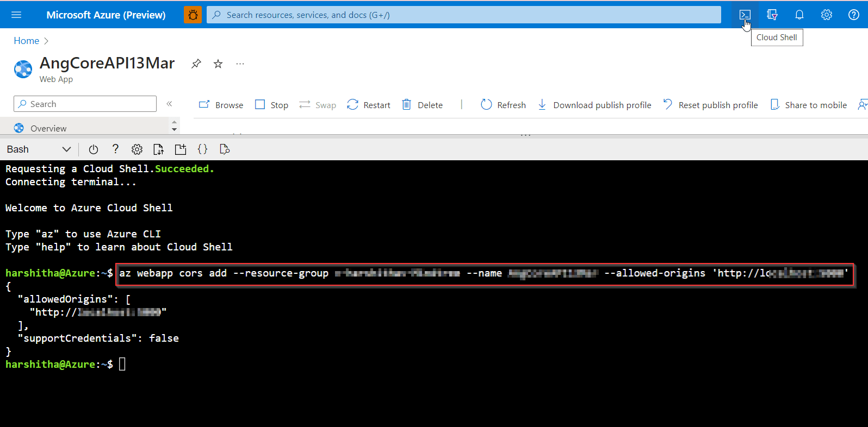Refresh the web app overview
This screenshot has height=427, width=868.
(x=504, y=105)
